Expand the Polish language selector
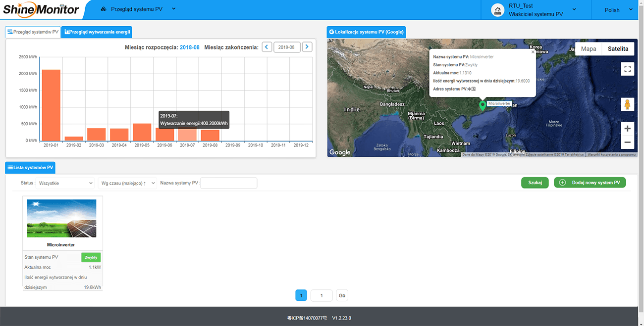Image resolution: width=644 pixels, height=326 pixels. [616, 10]
